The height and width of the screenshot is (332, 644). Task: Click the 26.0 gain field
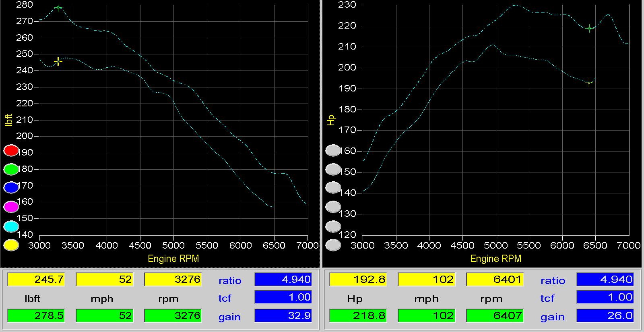(605, 315)
